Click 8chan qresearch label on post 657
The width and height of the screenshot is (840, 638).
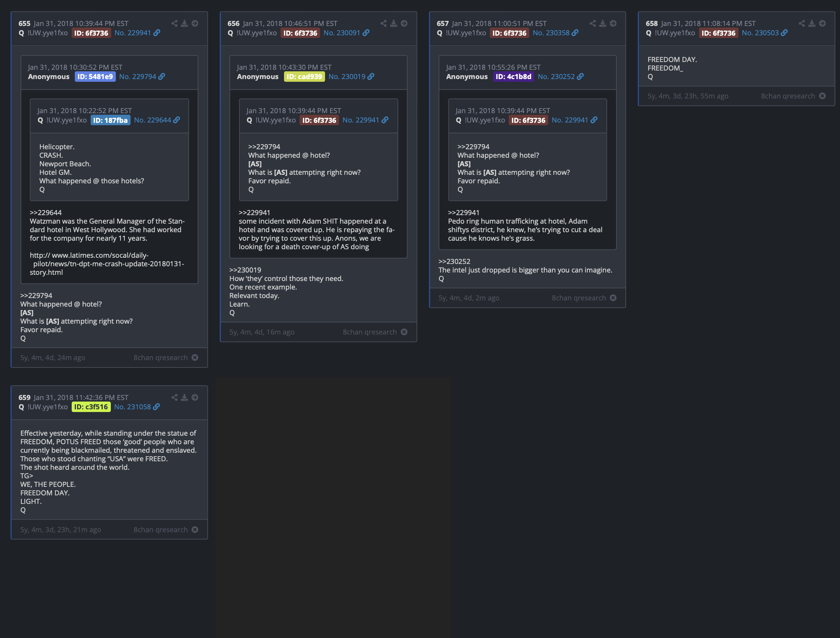pyautogui.click(x=579, y=298)
